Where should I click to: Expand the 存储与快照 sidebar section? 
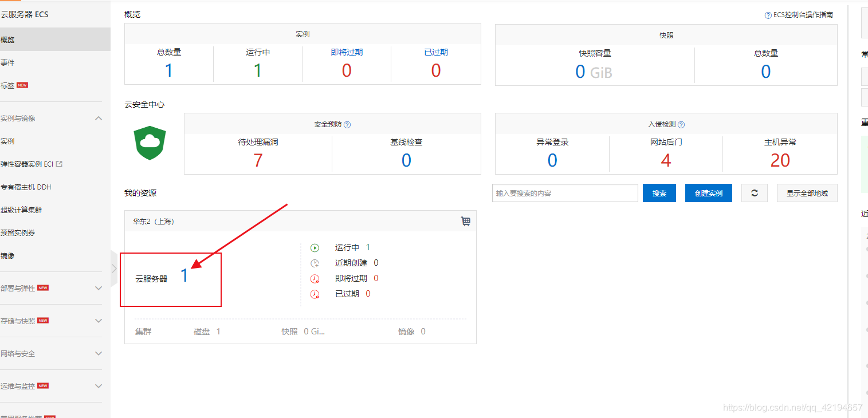[98, 321]
